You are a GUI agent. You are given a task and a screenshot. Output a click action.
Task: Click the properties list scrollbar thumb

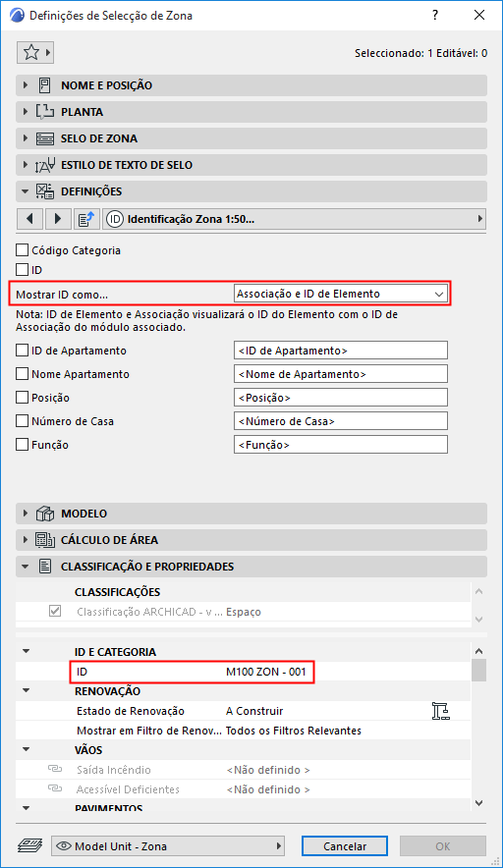point(479,670)
